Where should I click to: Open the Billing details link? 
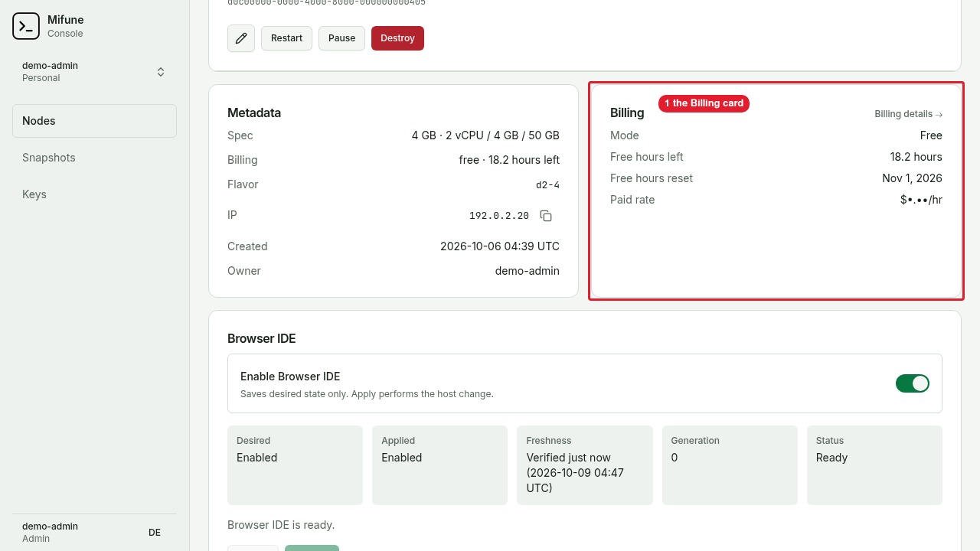tap(908, 114)
